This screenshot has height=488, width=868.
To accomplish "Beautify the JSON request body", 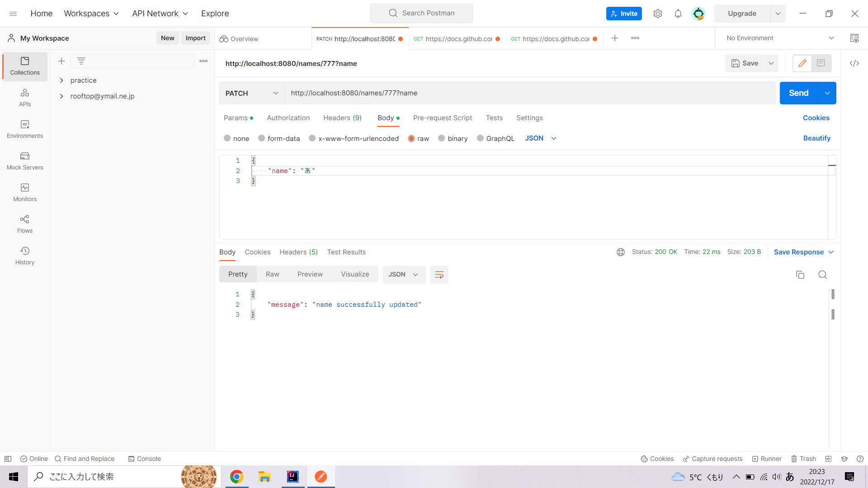I will (816, 138).
